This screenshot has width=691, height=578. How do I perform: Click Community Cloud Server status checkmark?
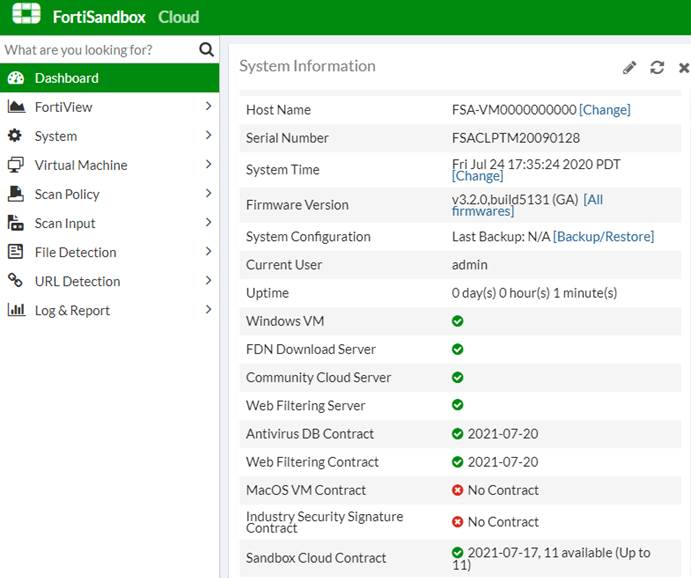pyautogui.click(x=457, y=378)
